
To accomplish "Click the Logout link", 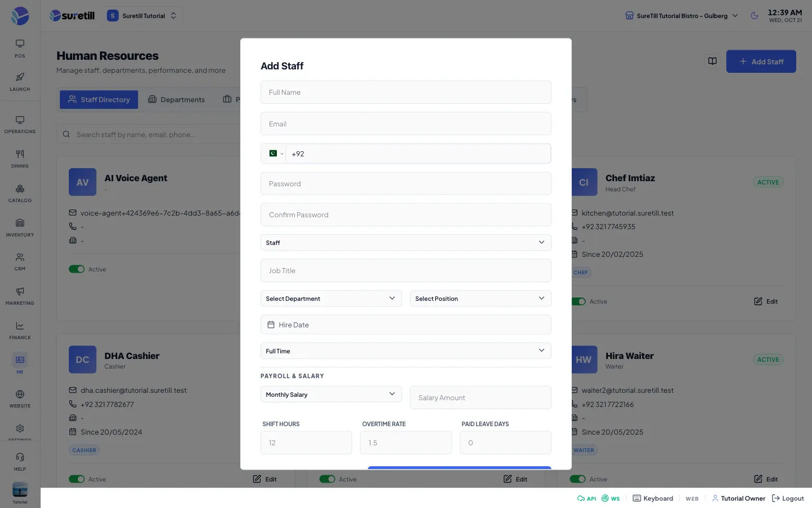I will coord(788,498).
